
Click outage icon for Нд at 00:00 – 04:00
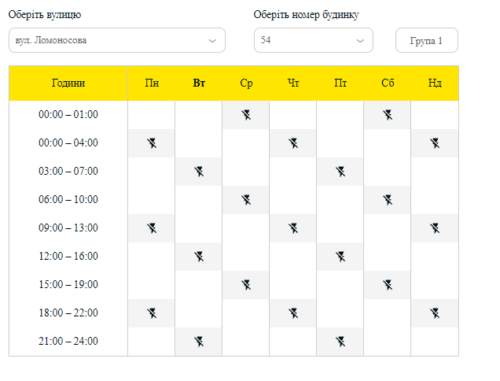pyautogui.click(x=435, y=143)
